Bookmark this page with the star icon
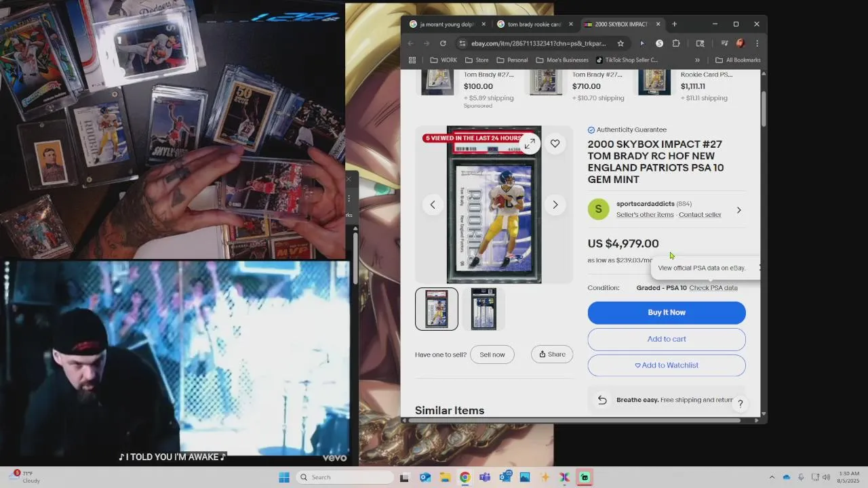The width and height of the screenshot is (868, 488). pos(620,43)
